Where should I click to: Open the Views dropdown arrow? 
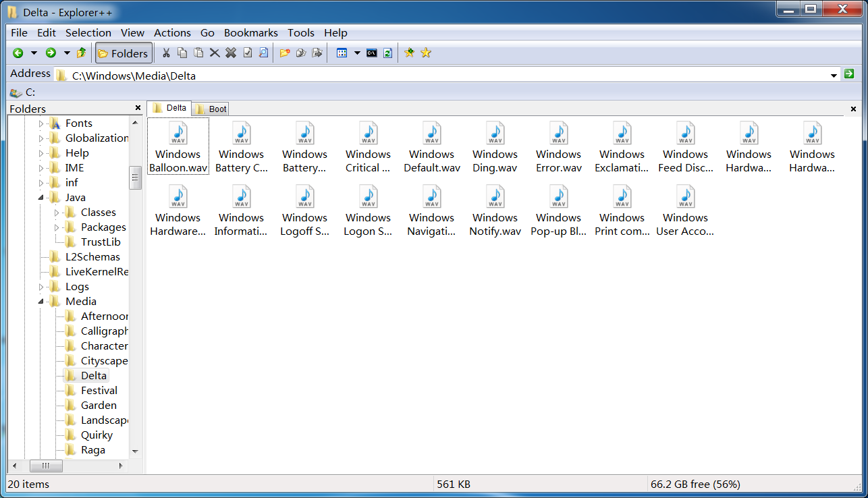click(x=357, y=53)
